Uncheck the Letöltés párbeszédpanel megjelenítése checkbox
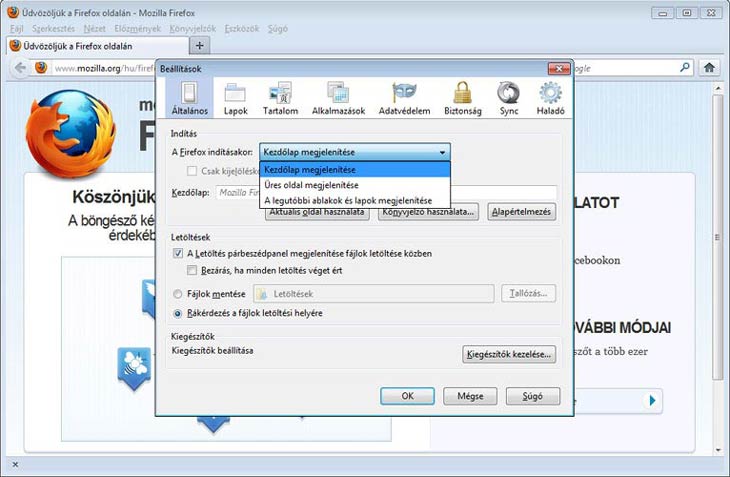 tap(178, 254)
